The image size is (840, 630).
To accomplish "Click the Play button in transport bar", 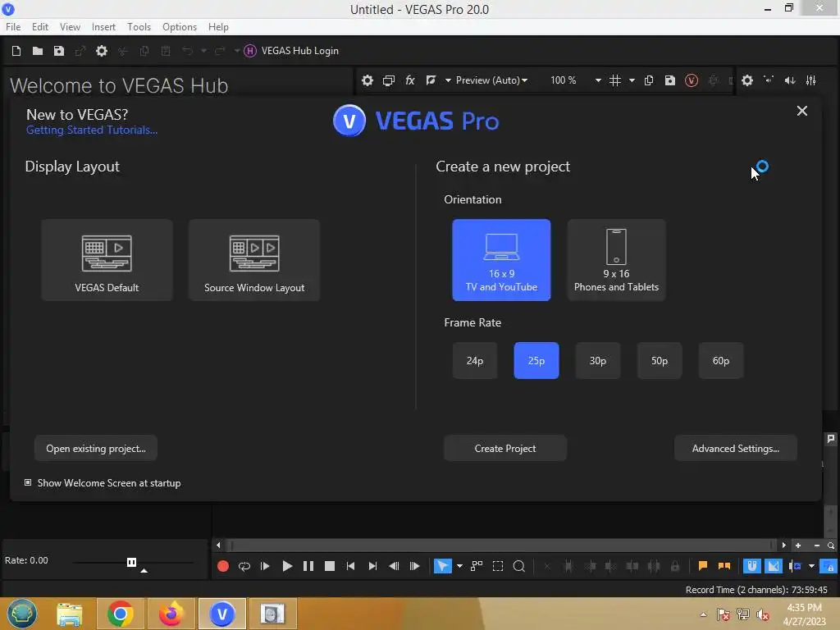I will click(x=287, y=566).
